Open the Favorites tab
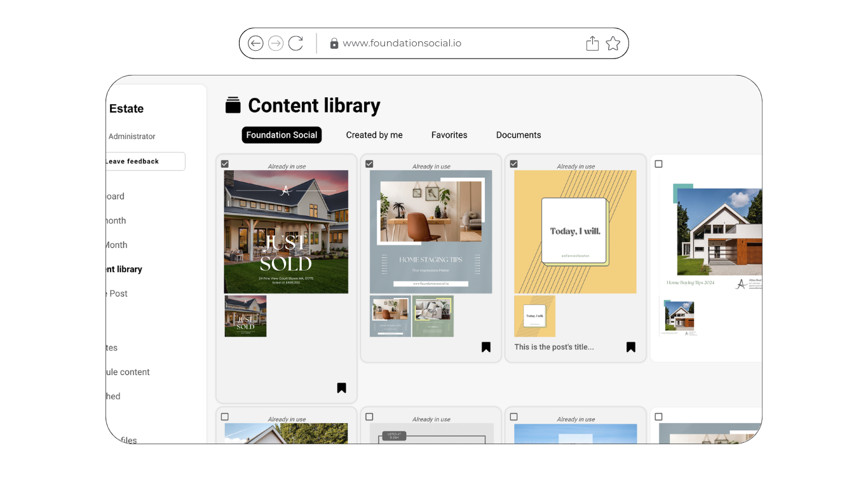Viewport: 868px width, 488px height. 449,135
